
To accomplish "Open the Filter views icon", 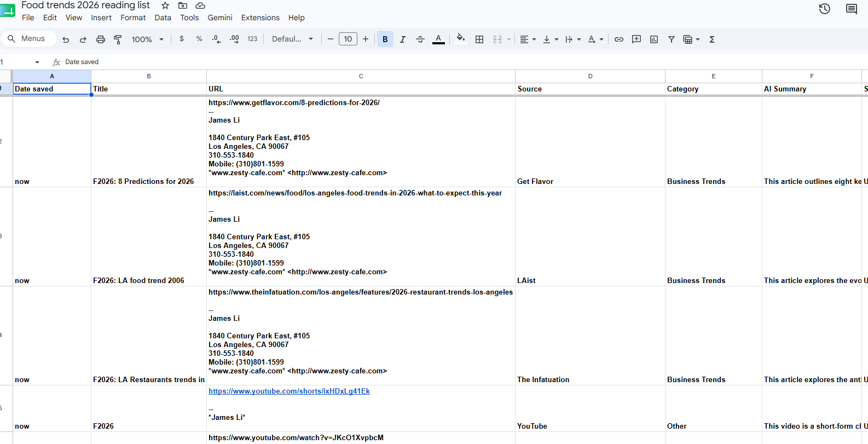I will (691, 39).
